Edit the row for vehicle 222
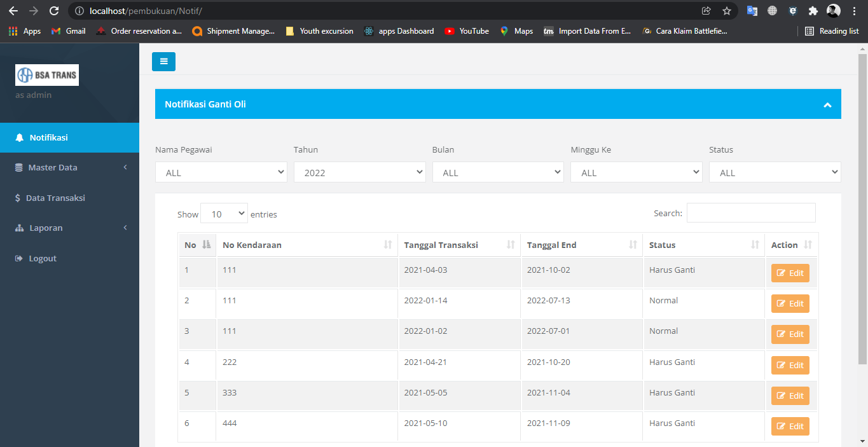868x447 pixels. click(790, 365)
